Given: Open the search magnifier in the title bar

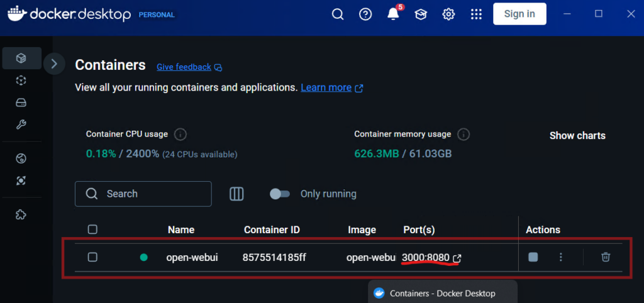Looking at the screenshot, I should tap(337, 14).
